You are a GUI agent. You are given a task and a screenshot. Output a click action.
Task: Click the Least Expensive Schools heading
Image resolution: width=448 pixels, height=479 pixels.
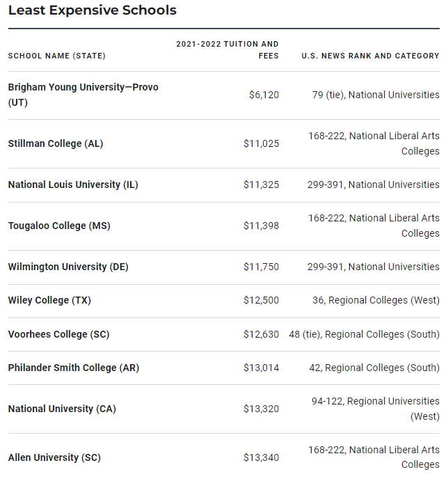tap(93, 10)
